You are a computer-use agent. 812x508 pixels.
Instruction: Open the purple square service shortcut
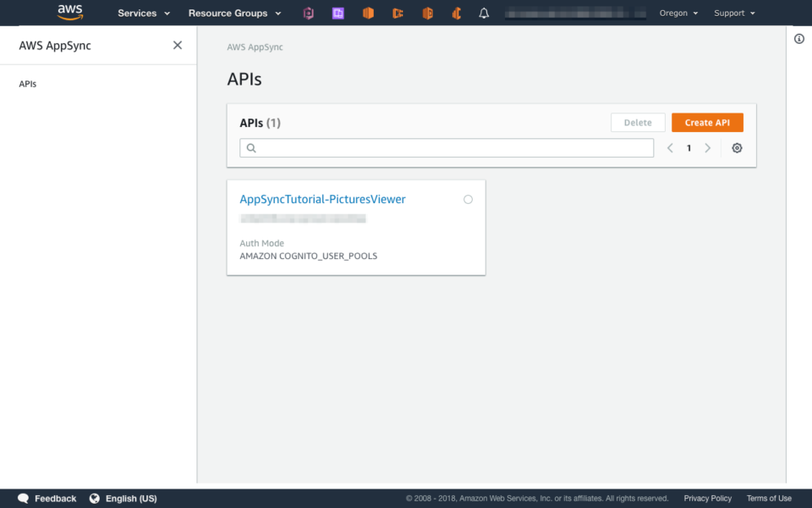pos(338,14)
